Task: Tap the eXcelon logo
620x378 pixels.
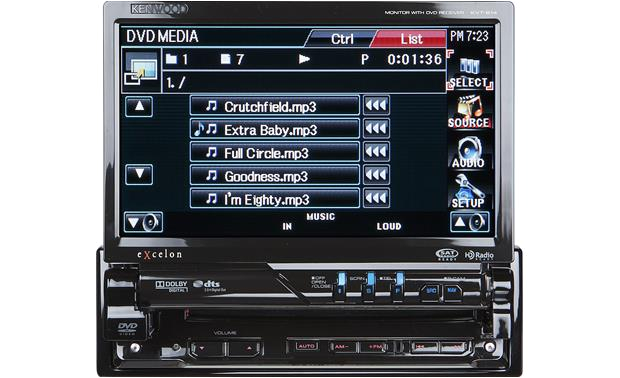Action: tap(160, 254)
